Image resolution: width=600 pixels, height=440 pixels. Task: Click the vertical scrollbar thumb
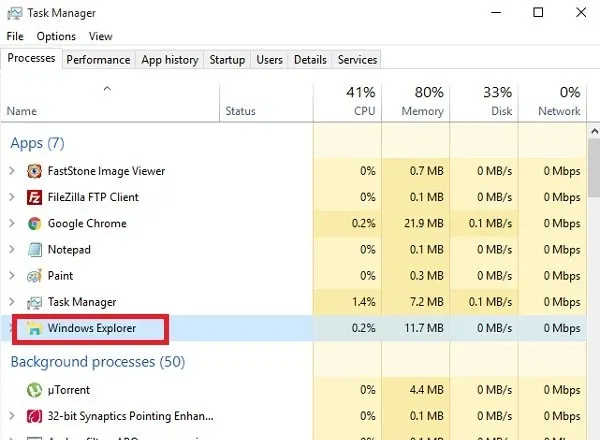(x=594, y=168)
